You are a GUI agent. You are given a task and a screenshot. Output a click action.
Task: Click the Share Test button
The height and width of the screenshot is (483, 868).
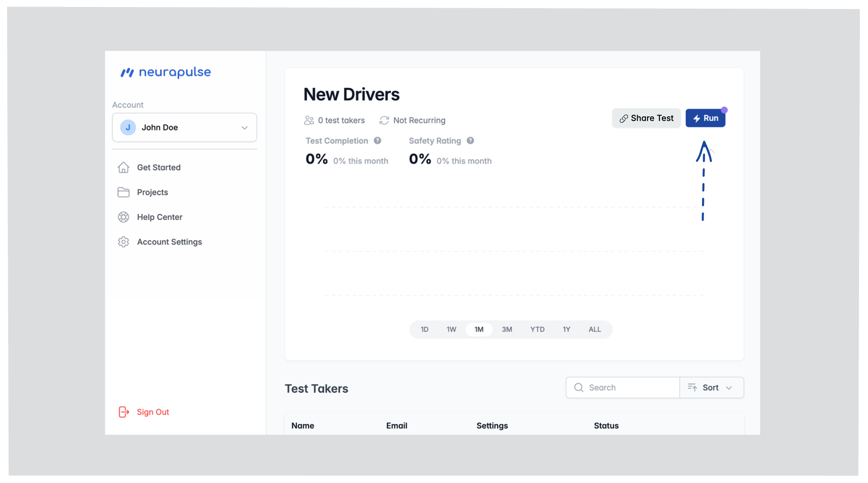(646, 118)
